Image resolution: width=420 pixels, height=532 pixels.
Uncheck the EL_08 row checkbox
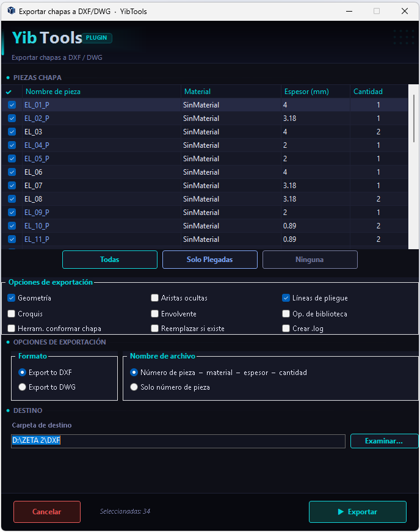pos(12,199)
